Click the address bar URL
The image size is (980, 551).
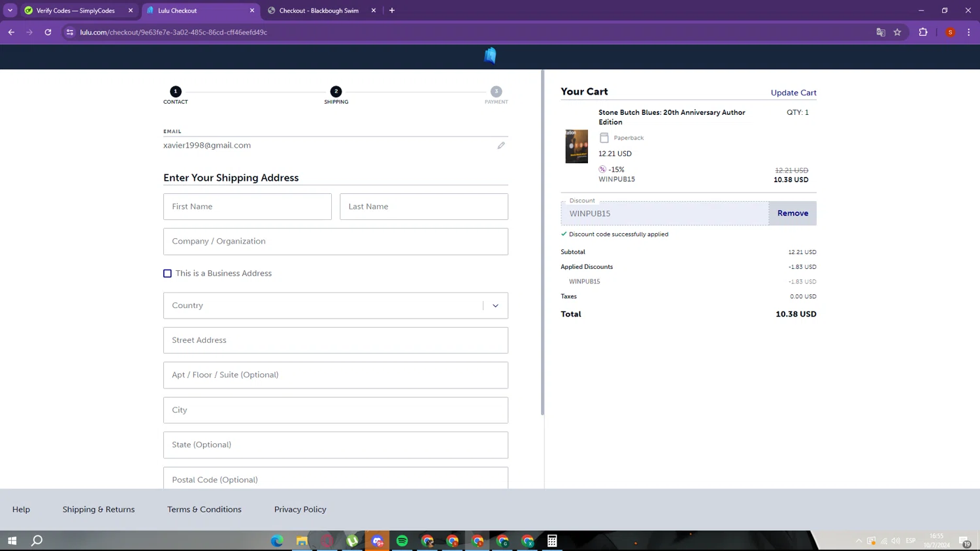(173, 32)
